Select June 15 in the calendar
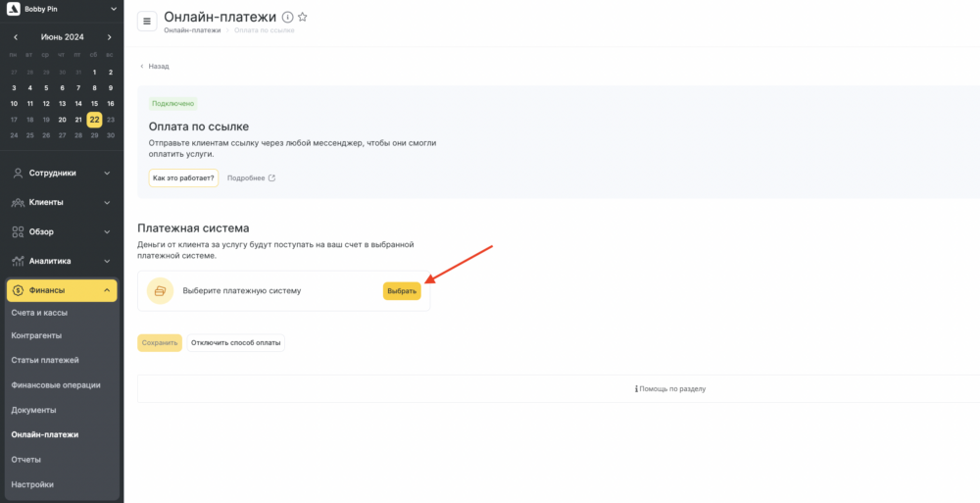The image size is (980, 503). (x=94, y=103)
